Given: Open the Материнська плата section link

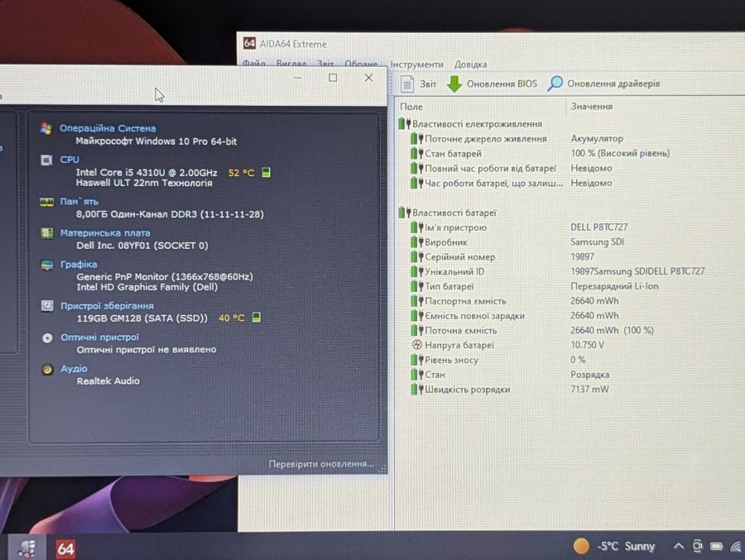Looking at the screenshot, I should 105,232.
